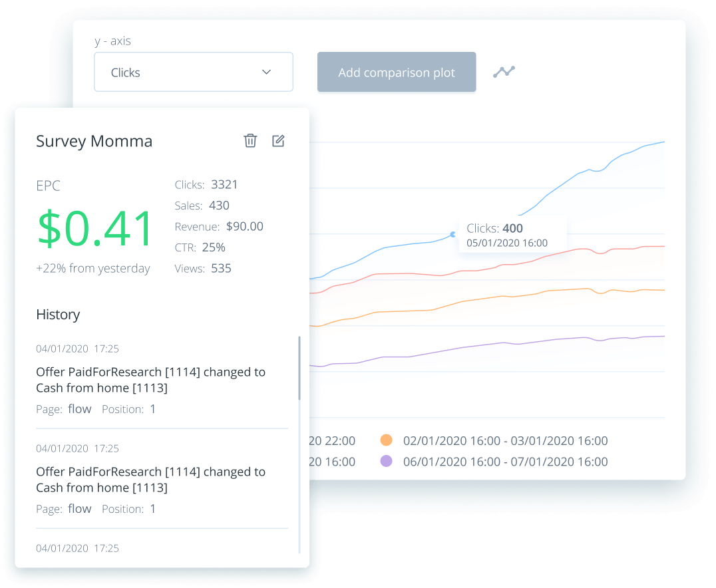Click the 05/01/2020 16:00 tooltip date

click(507, 243)
